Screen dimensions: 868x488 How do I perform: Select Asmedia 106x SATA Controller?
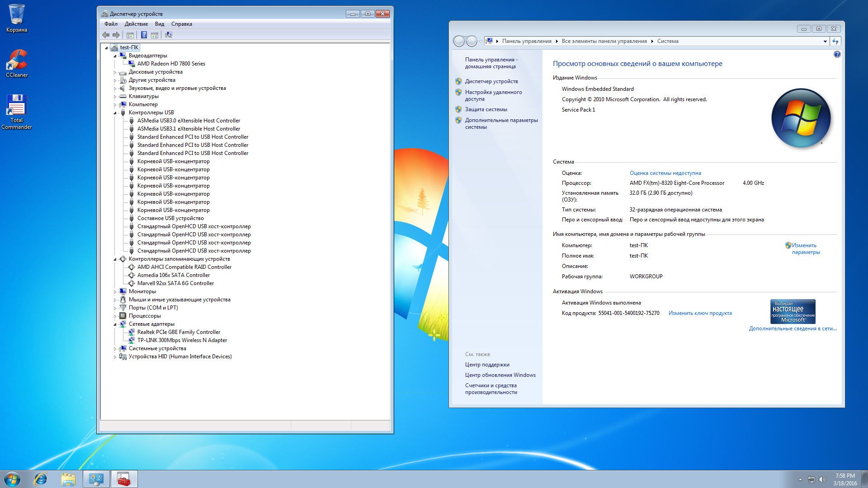(174, 275)
